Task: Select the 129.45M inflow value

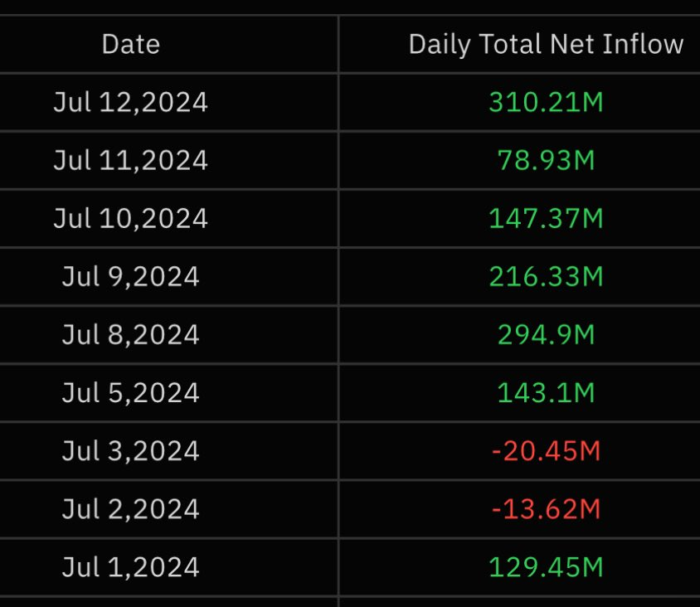Action: pos(546,567)
